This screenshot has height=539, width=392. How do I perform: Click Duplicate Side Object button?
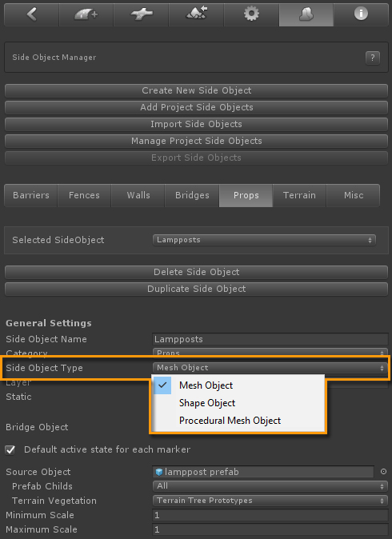click(196, 289)
